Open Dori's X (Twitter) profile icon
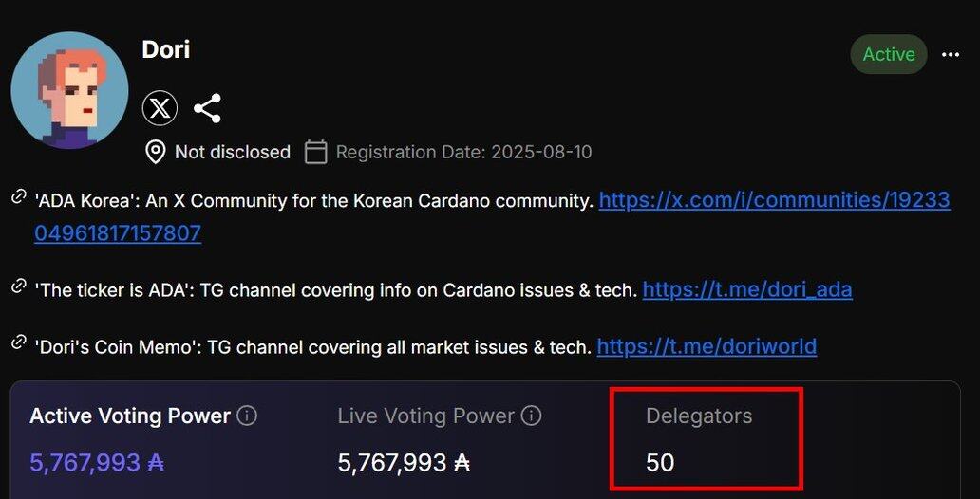 point(160,108)
